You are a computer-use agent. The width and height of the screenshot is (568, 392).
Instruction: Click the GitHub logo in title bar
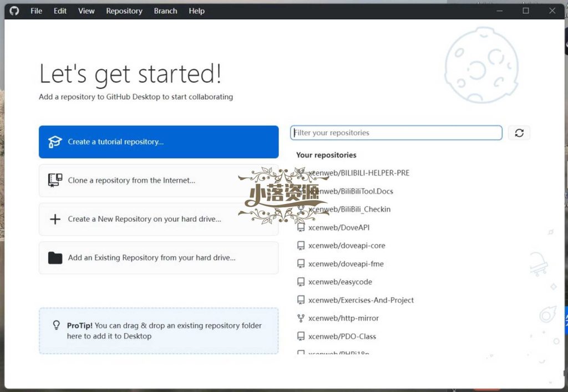point(14,11)
